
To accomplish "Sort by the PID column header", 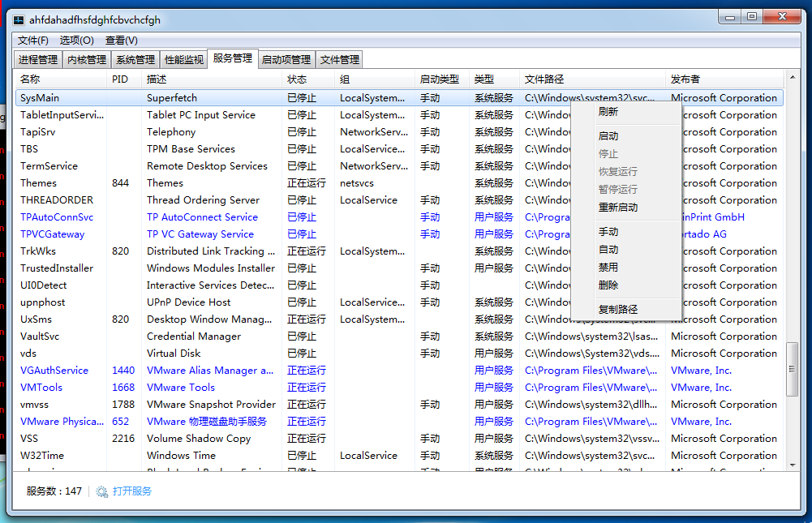I will 124,79.
